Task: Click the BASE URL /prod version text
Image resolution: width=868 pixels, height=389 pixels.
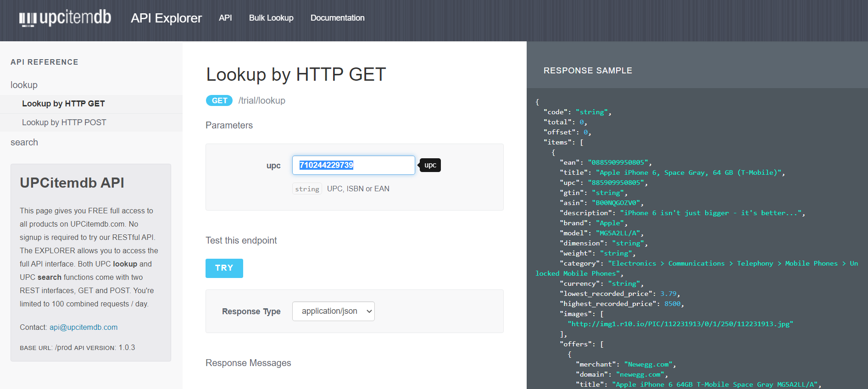Action: coord(78,347)
